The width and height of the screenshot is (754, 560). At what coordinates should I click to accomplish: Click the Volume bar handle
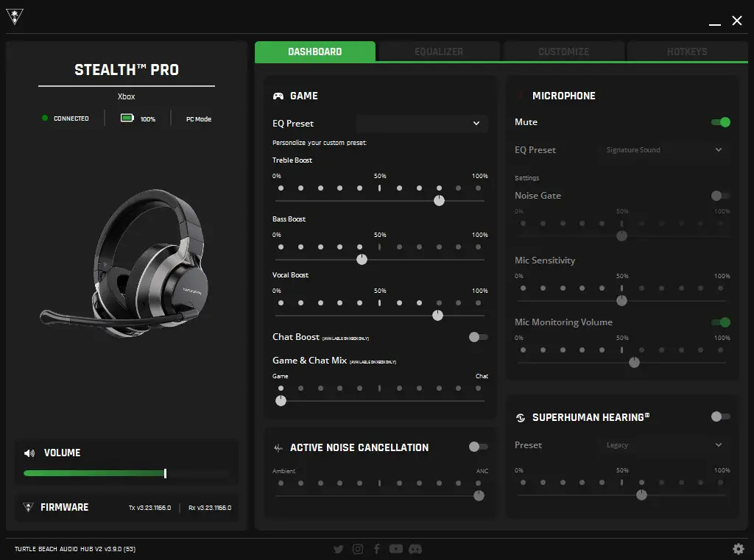coord(165,473)
